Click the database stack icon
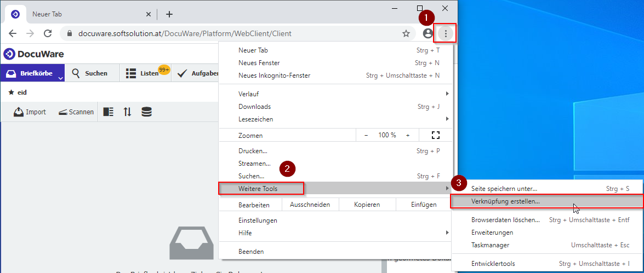This screenshot has height=273, width=644. [x=147, y=112]
